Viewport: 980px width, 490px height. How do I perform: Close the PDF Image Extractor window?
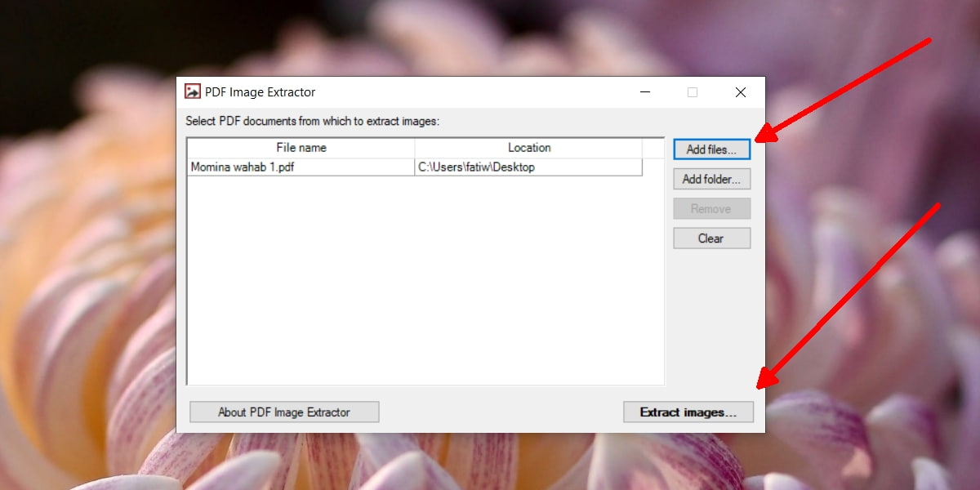[740, 92]
